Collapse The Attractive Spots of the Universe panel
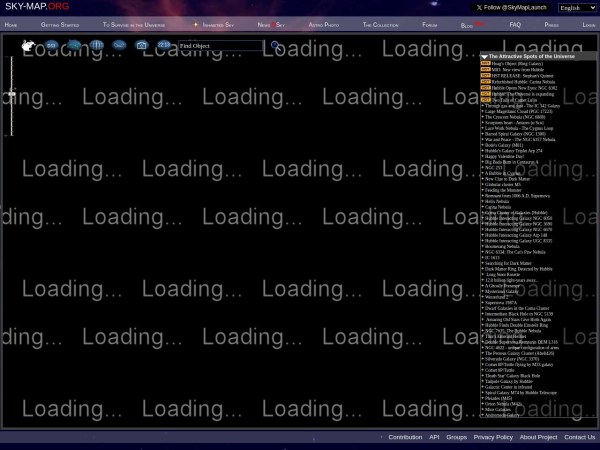The height and width of the screenshot is (450, 600). coord(485,57)
